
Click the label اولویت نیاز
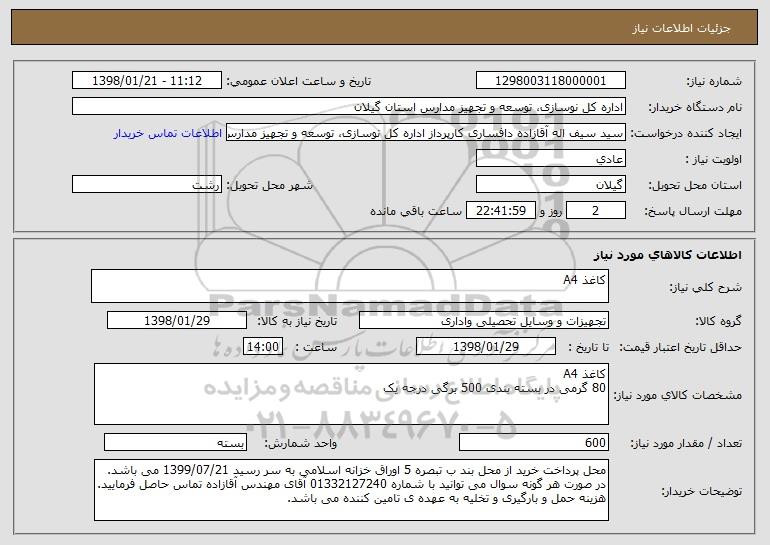click(x=714, y=160)
